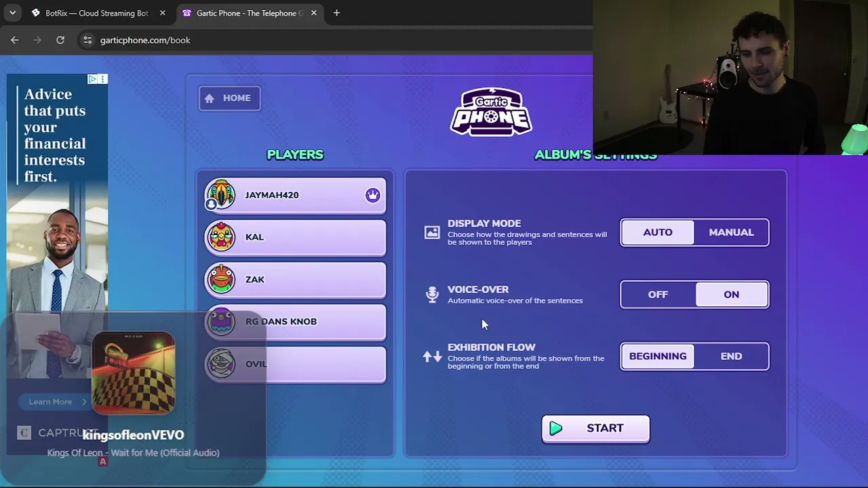Click the Exhibition Flow arrows icon
868x488 pixels.
tap(432, 357)
